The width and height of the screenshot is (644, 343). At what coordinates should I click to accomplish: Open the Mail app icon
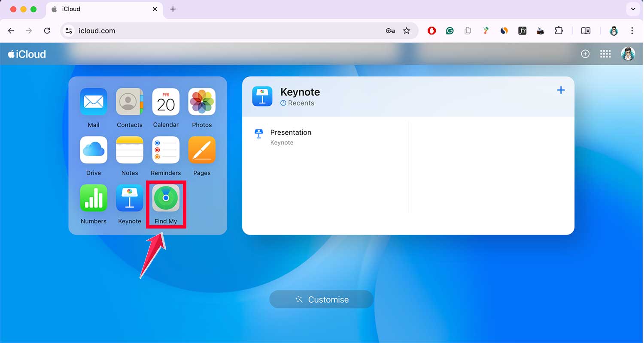point(93,102)
